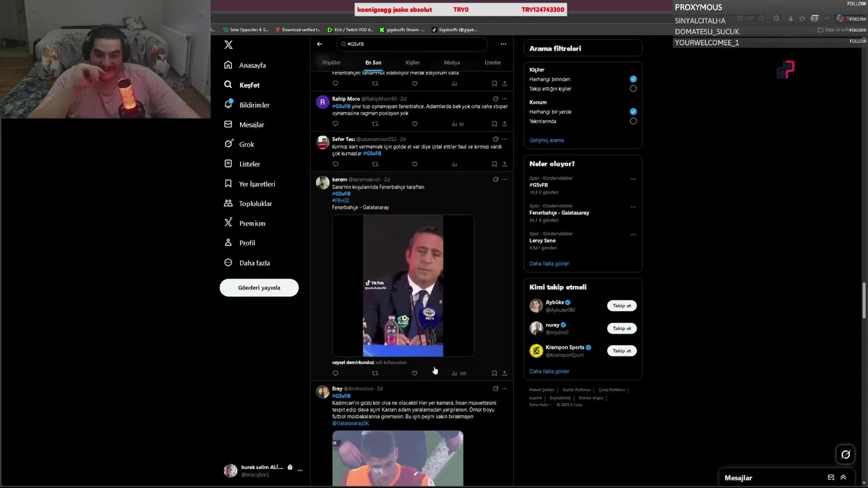Open more menu on Eray's post
The width and height of the screenshot is (868, 488).
(x=505, y=389)
